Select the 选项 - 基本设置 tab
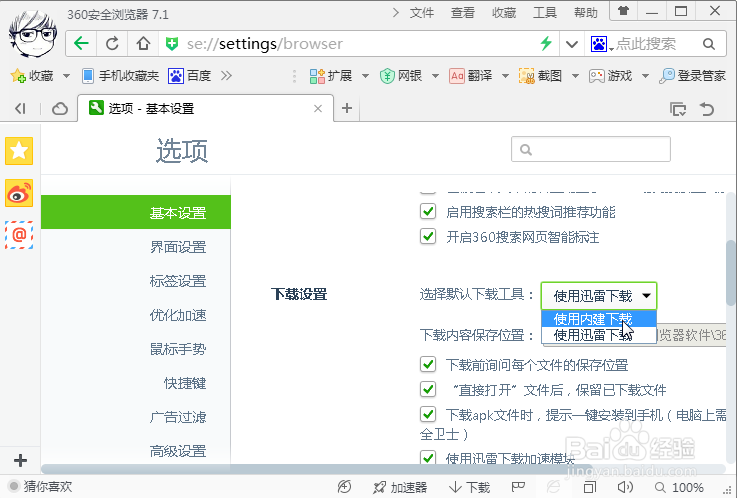Viewport: 737px width, 498px height. coord(205,109)
